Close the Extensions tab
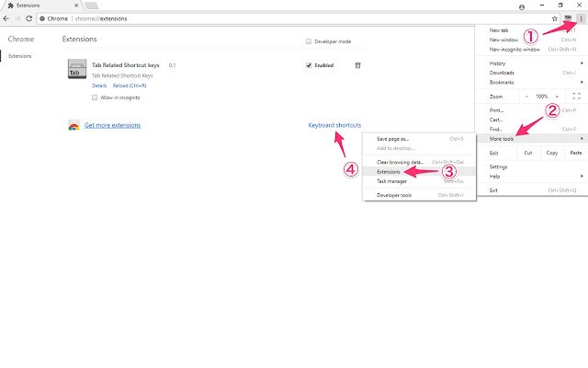 (76, 6)
